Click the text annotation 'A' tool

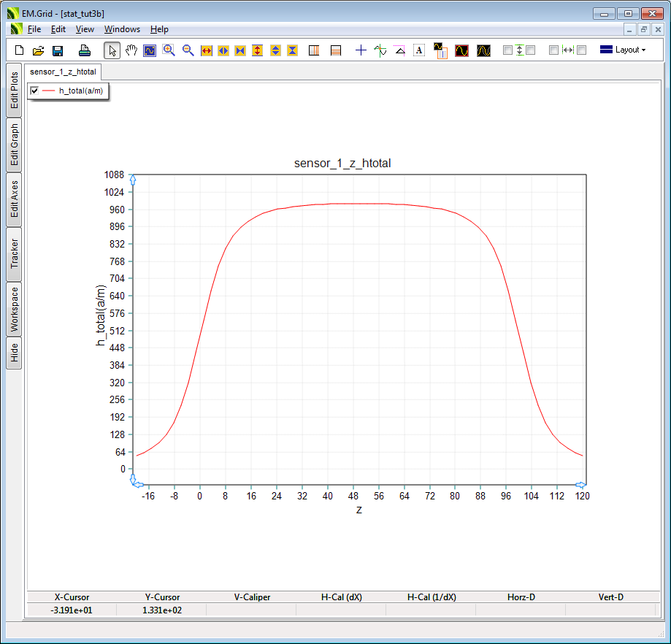click(419, 50)
